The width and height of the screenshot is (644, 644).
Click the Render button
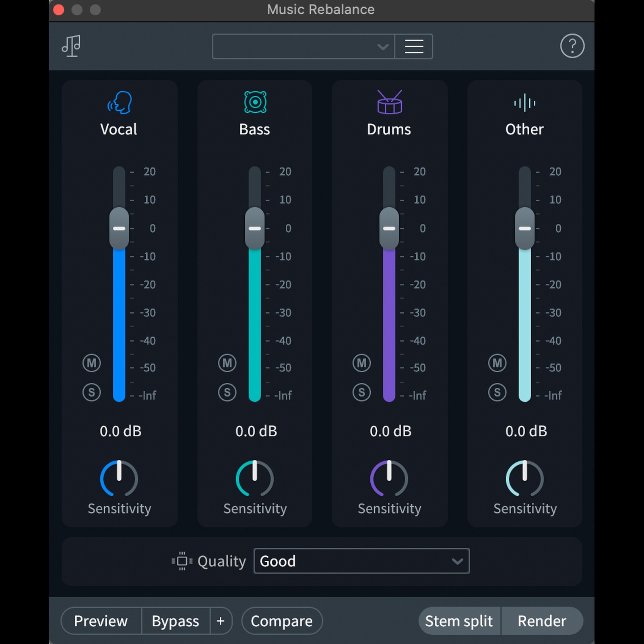pos(542,621)
